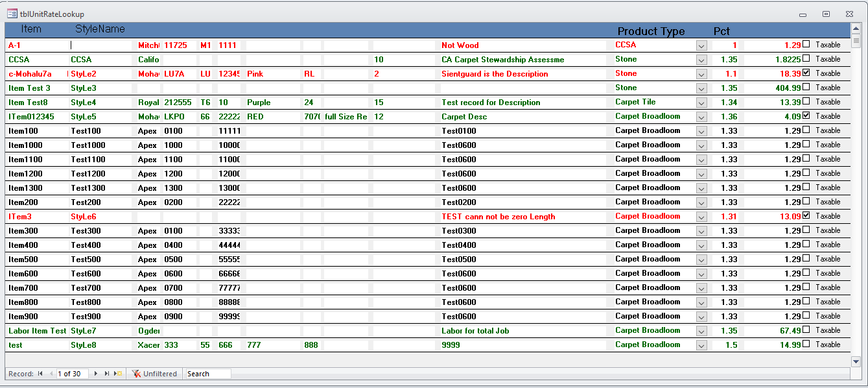Jump to last record button
Viewport: 868px width, 388px height.
point(107,374)
